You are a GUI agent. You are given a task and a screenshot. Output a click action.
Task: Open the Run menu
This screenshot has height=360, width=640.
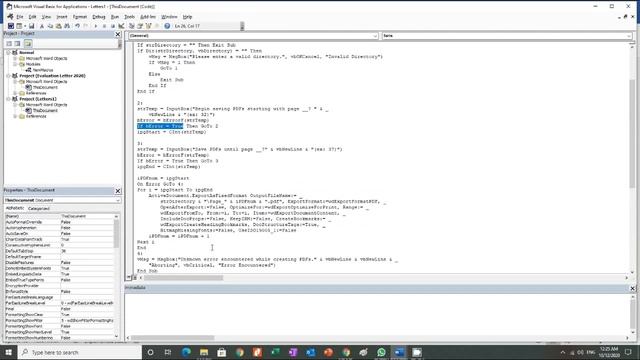115,17
